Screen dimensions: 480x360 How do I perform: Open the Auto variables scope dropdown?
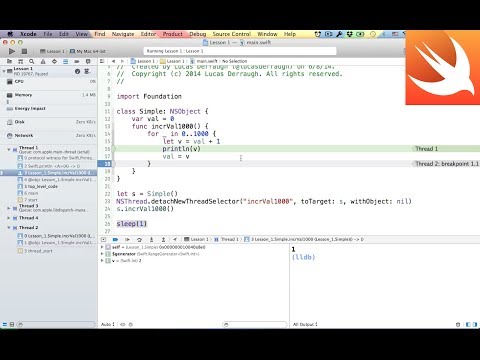(x=108, y=324)
